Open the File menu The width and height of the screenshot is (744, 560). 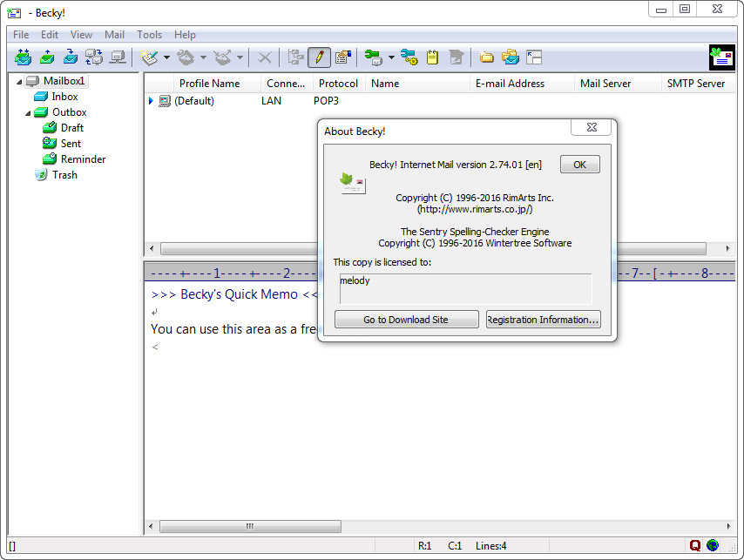click(21, 35)
